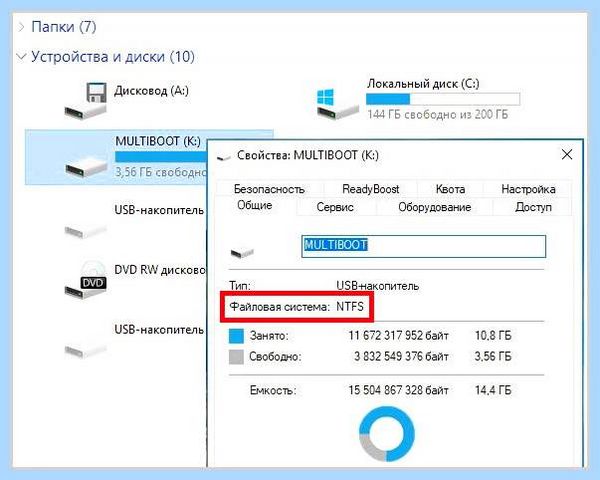Click the 14,4 ГБ capacity value

tap(493, 390)
